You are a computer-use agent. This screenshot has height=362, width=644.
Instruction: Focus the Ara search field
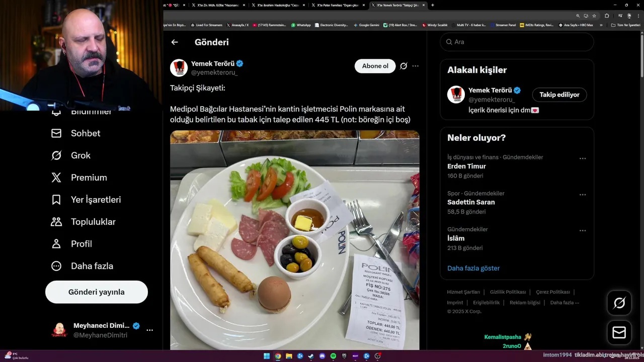tap(517, 42)
